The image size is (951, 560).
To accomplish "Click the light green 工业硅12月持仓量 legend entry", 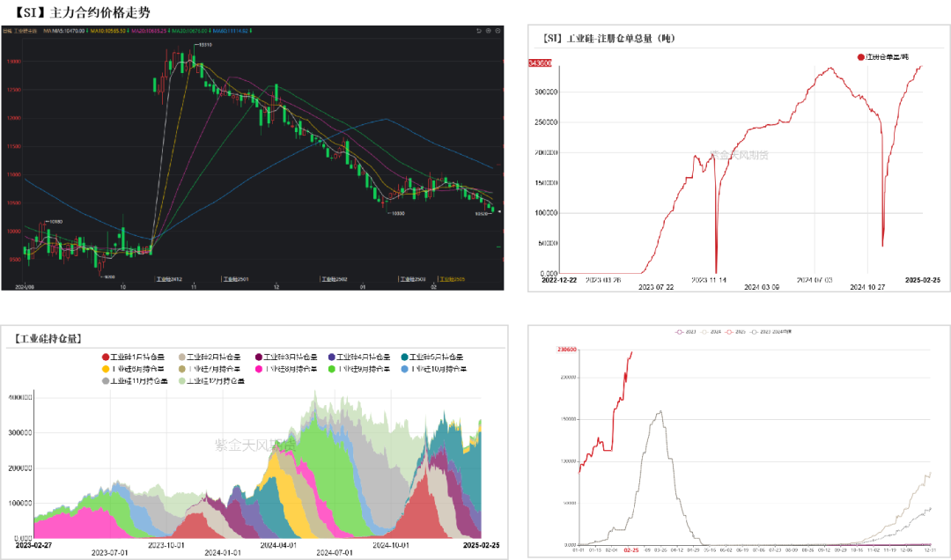I will pos(213,381).
